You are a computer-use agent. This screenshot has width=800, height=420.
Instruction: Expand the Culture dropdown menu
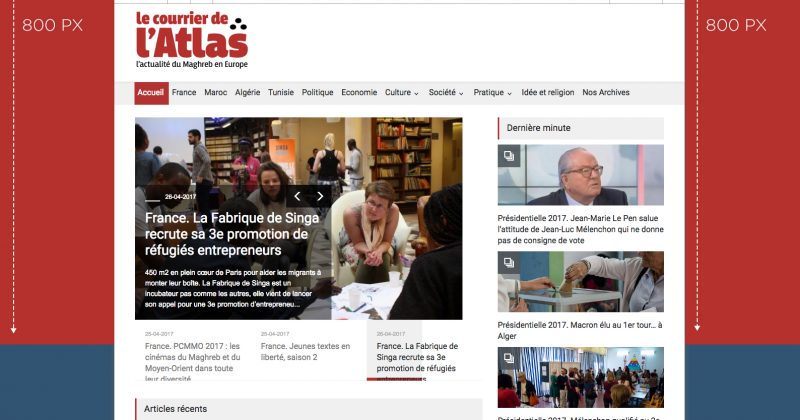402,92
